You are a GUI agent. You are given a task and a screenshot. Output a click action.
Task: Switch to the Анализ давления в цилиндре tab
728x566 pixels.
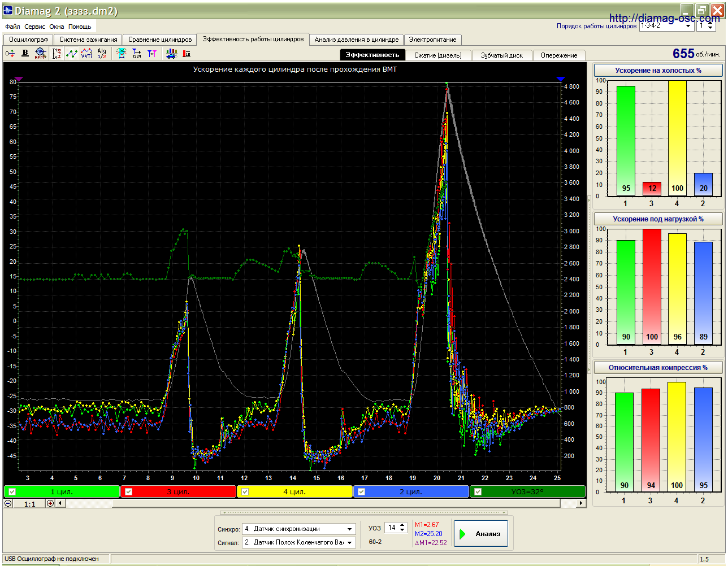point(357,40)
